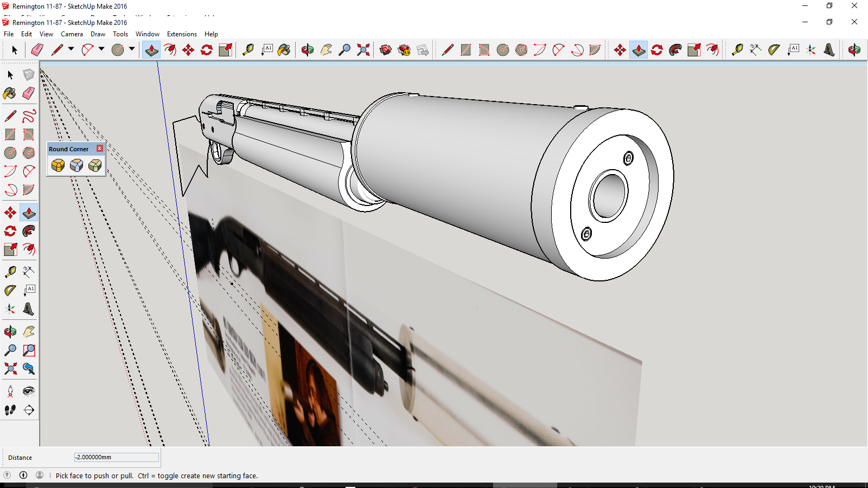Select the Position Camera tool

coord(10,391)
